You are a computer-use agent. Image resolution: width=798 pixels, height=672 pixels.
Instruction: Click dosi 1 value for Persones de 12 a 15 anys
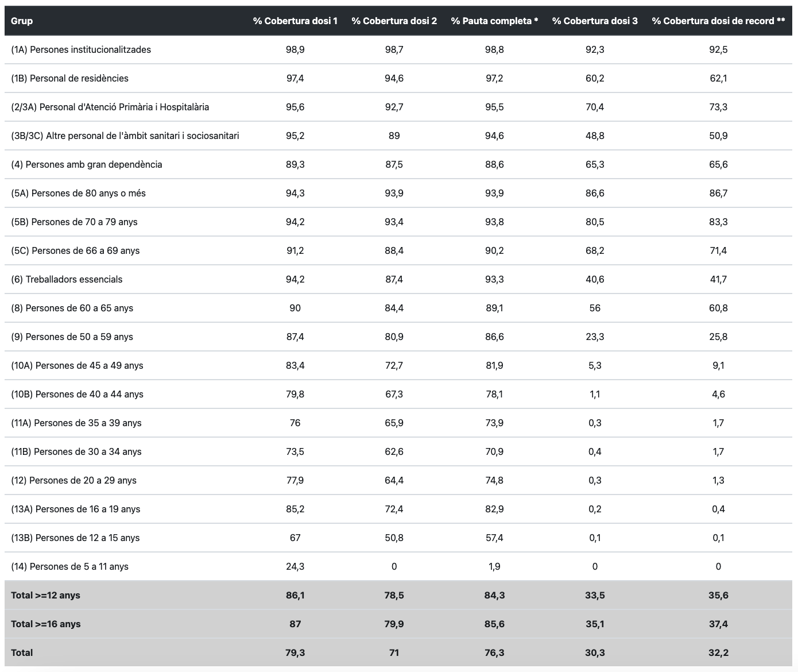point(295,538)
